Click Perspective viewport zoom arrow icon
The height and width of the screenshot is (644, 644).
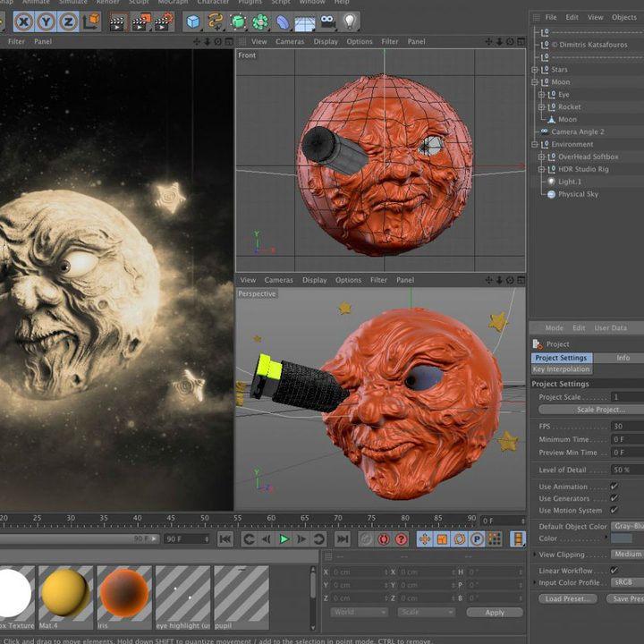coord(499,280)
